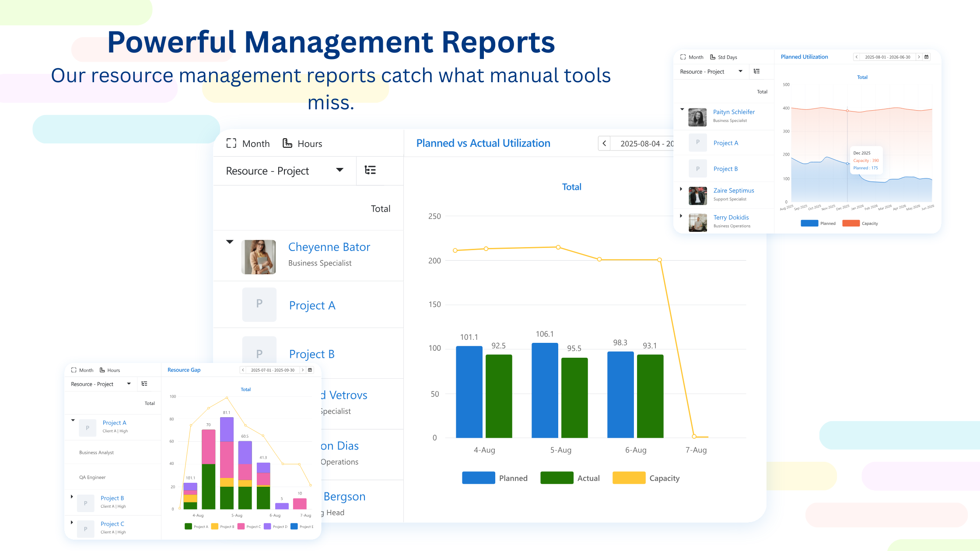Click the Month expand icon in main panel
This screenshot has height=551, width=980.
(x=231, y=143)
